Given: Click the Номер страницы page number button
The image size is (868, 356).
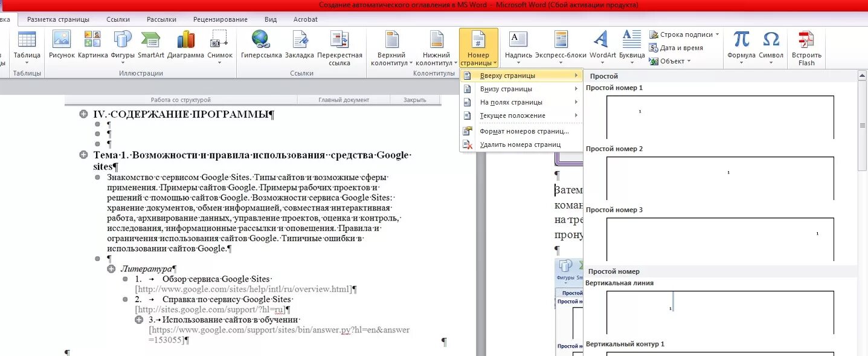Looking at the screenshot, I should pyautogui.click(x=478, y=48).
